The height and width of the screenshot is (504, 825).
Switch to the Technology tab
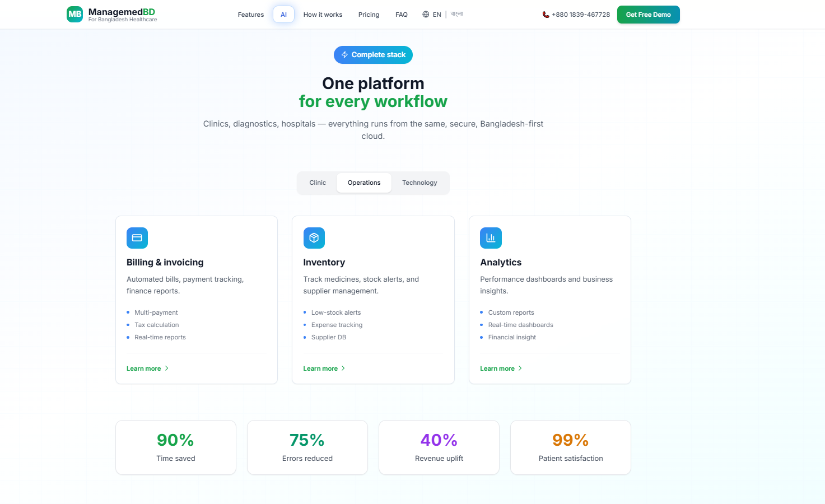point(420,183)
